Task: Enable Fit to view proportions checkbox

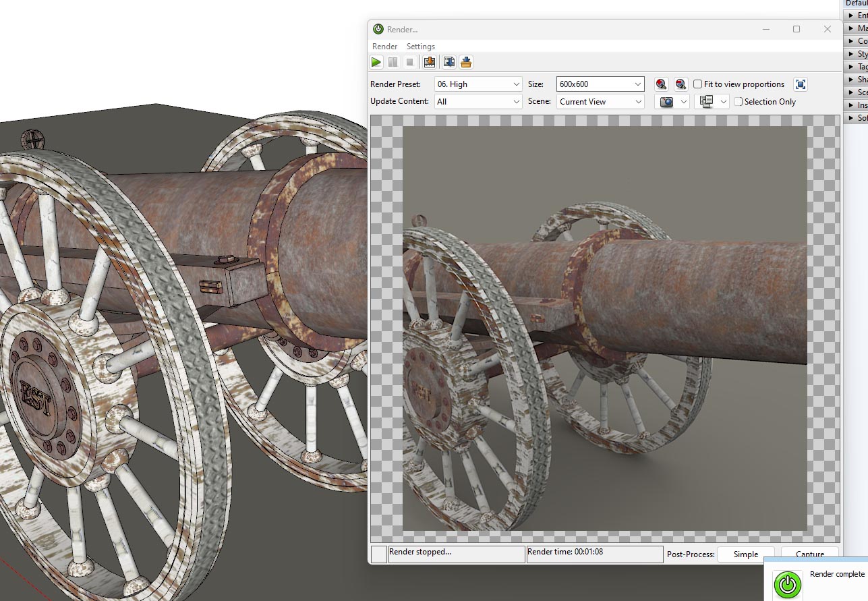Action: tap(698, 84)
